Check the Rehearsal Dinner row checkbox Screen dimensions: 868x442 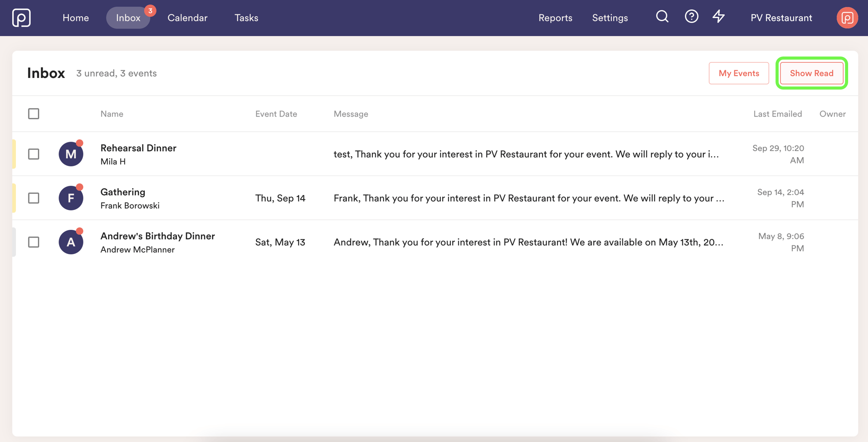pyautogui.click(x=34, y=154)
